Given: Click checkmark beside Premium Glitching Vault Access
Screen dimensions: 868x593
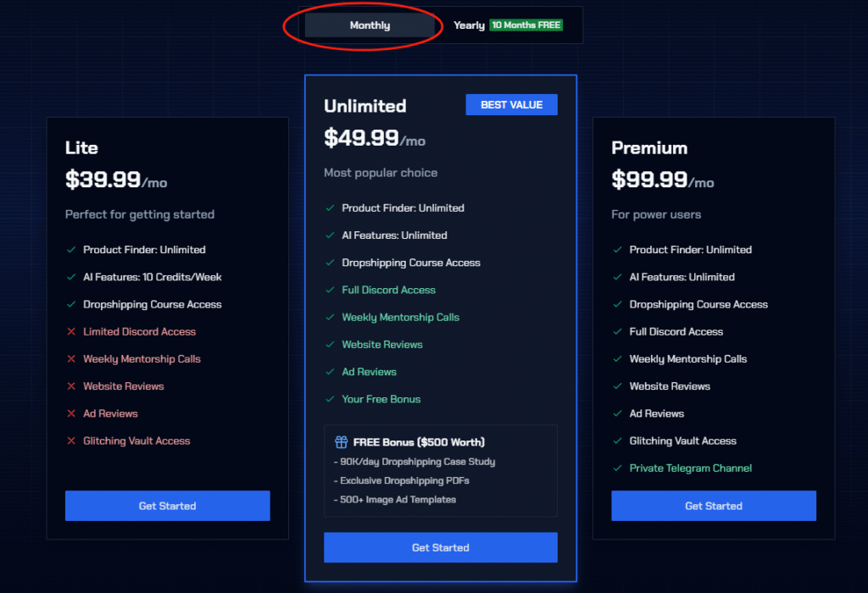Looking at the screenshot, I should (x=616, y=441).
